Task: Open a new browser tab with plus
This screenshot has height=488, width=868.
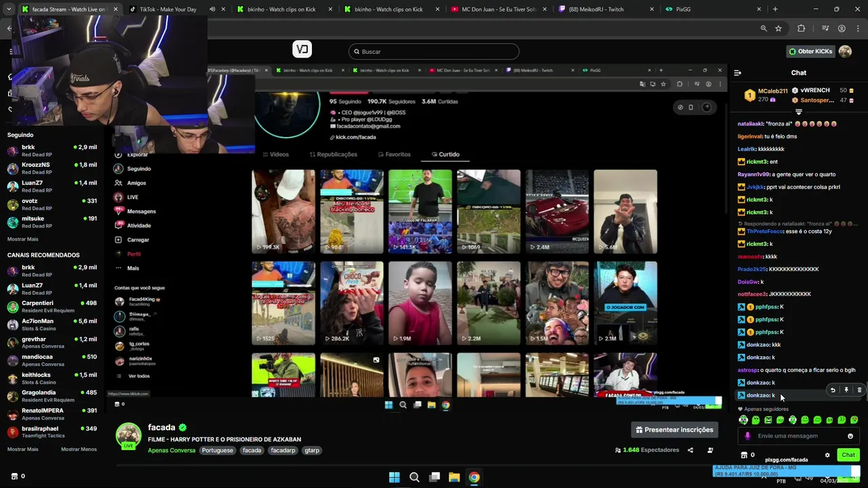Action: coord(775,9)
